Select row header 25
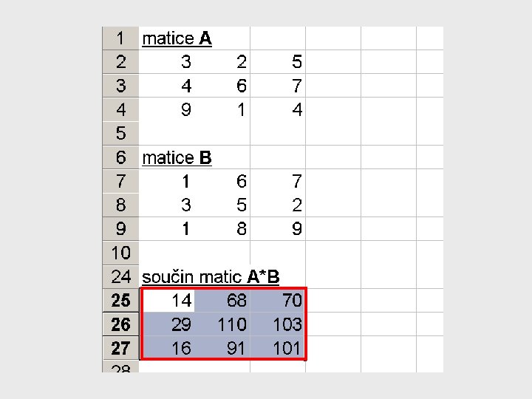 click(x=120, y=300)
